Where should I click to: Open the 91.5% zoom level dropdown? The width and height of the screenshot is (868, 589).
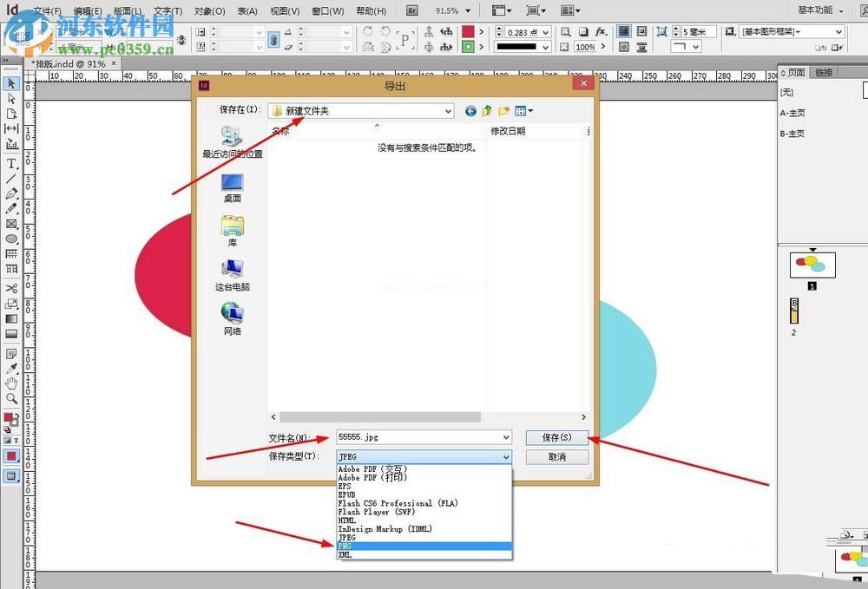(x=464, y=10)
